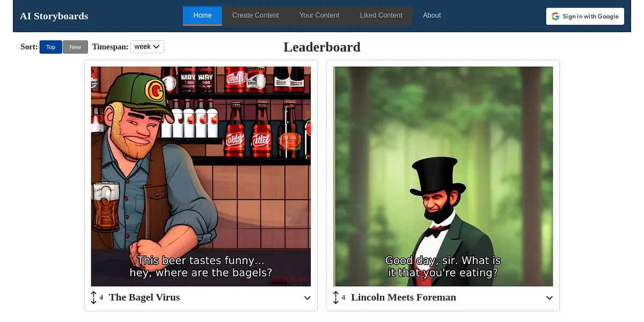This screenshot has height=322, width=644.
Task: Click the Sign in with Google button
Action: pyautogui.click(x=585, y=16)
